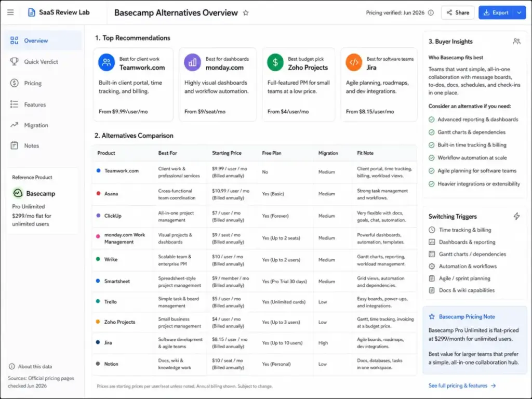Image resolution: width=532 pixels, height=399 pixels.
Task: Select the Zoho Projects row name
Action: point(119,322)
